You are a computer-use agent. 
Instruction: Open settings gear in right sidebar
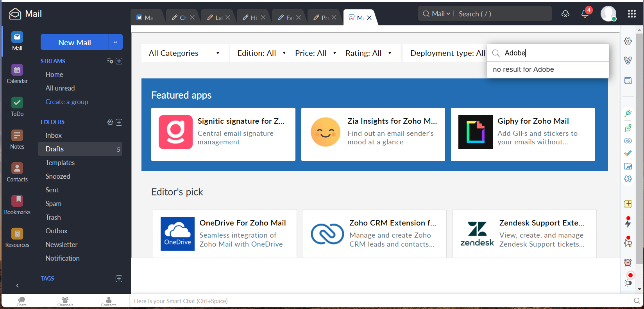[x=628, y=41]
